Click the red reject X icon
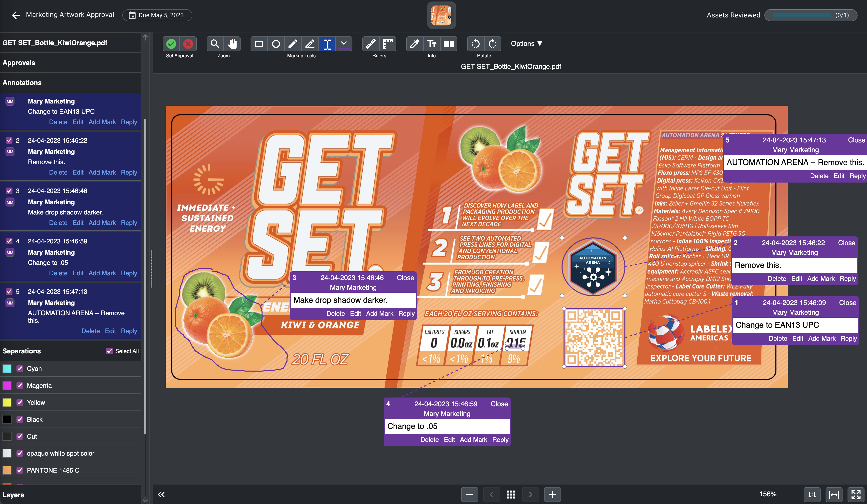Screen dimensions: 867x504 [x=188, y=44]
